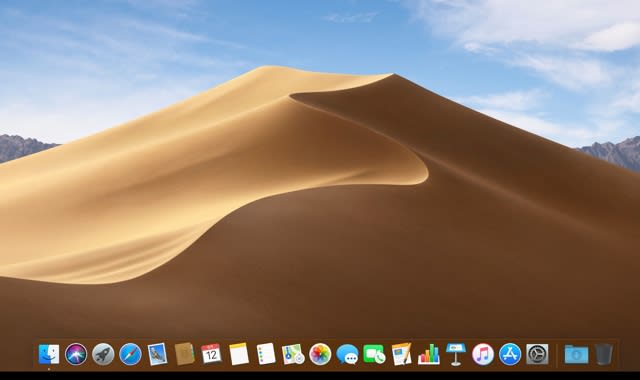Launch the green FaceTime app
This screenshot has width=640, height=380.
(x=374, y=354)
